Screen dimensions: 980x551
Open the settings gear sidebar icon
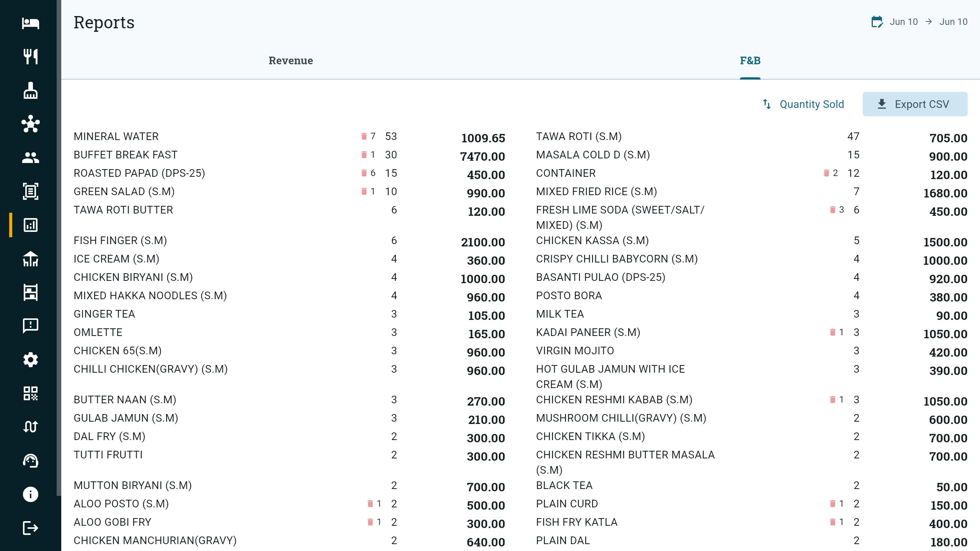[x=30, y=360]
